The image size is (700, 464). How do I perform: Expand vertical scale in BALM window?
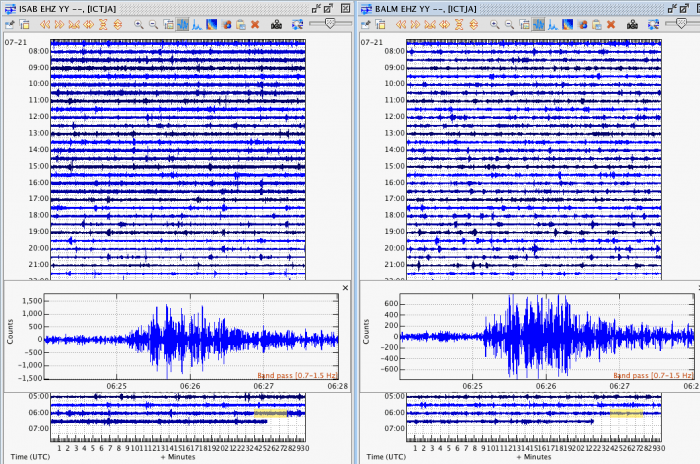[x=474, y=25]
